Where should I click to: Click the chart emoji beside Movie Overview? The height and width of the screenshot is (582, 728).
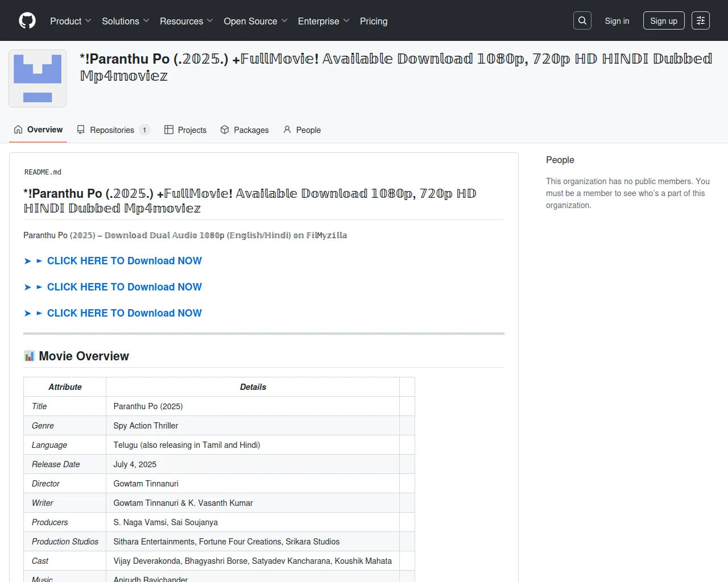click(30, 356)
